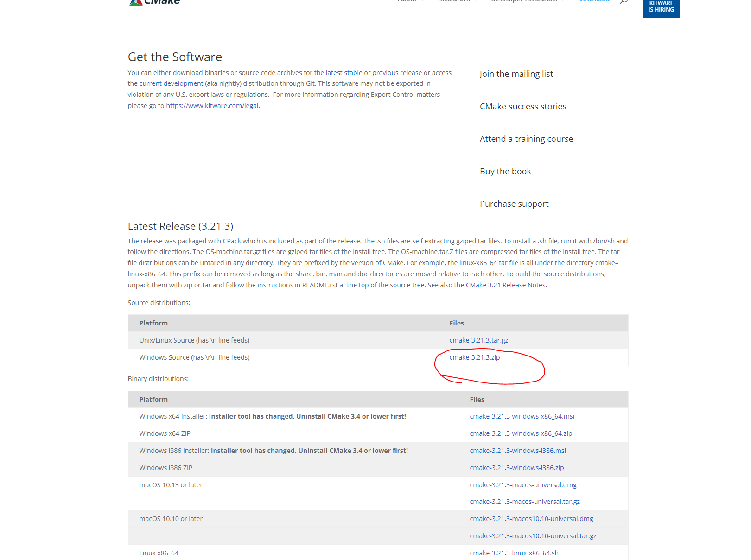
Task: Click the Get the Software heading
Action: pyautogui.click(x=175, y=57)
